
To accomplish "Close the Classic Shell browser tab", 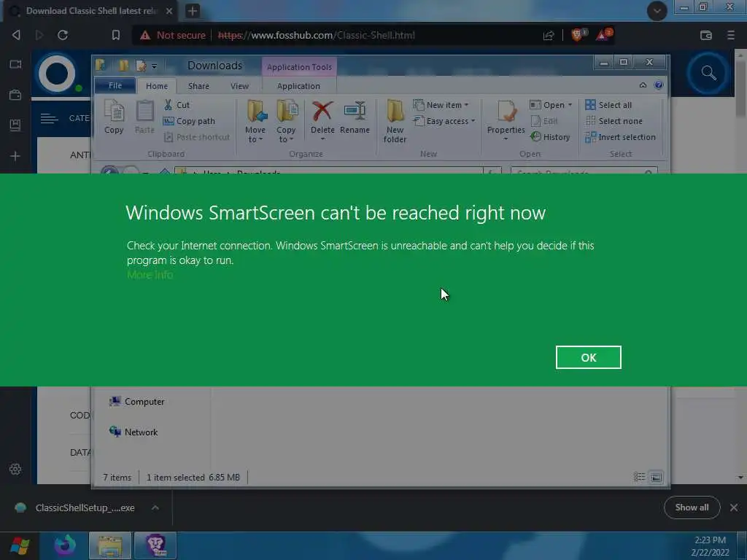I will pos(169,10).
